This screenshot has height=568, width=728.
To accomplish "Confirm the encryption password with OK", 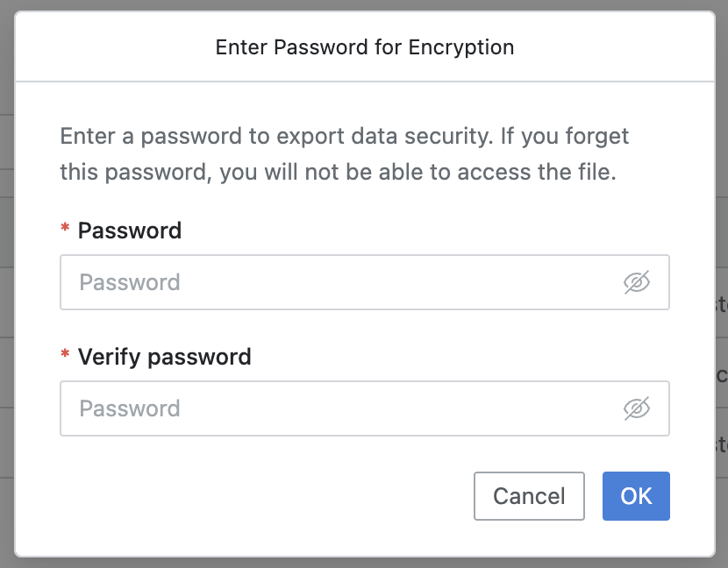I will (636, 496).
